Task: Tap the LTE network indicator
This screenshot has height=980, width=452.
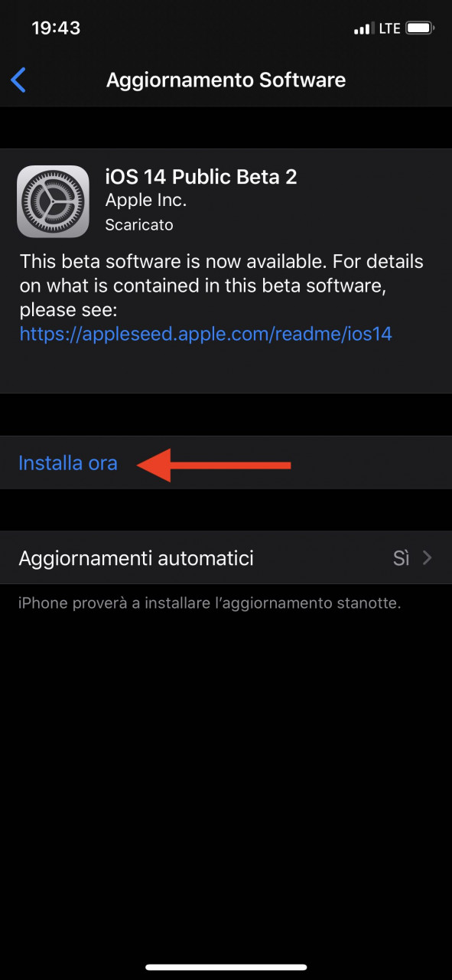Action: tap(389, 28)
